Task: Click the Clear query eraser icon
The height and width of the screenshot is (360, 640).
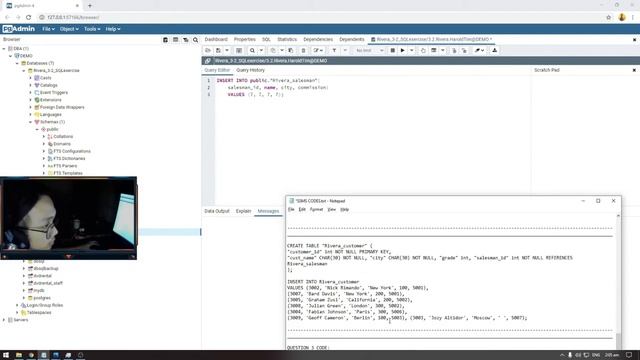Action: [x=478, y=50]
